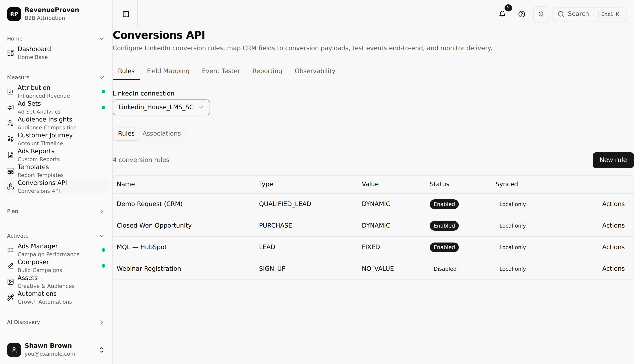Screen dimensions: 634x364
Task: Open Templates layout icon
Action: pos(11,171)
